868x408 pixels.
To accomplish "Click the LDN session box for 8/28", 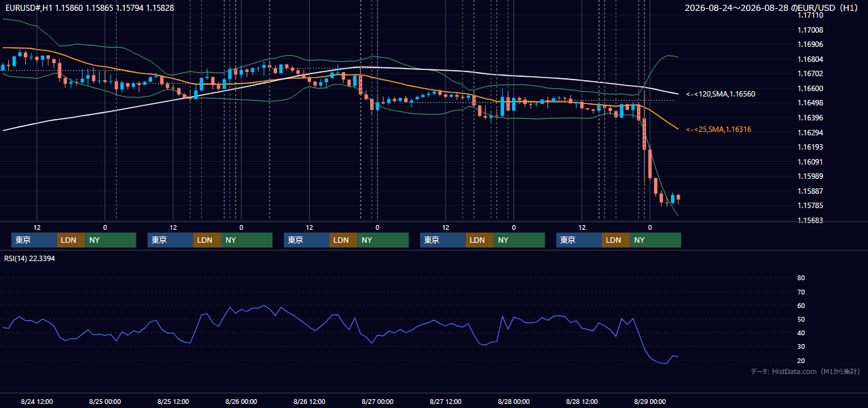I will pos(615,240).
